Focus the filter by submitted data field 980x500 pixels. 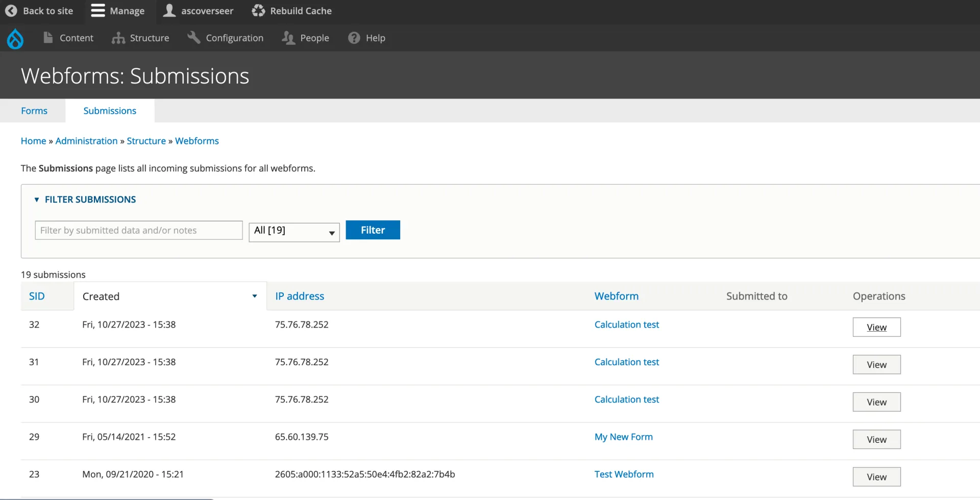click(x=139, y=230)
